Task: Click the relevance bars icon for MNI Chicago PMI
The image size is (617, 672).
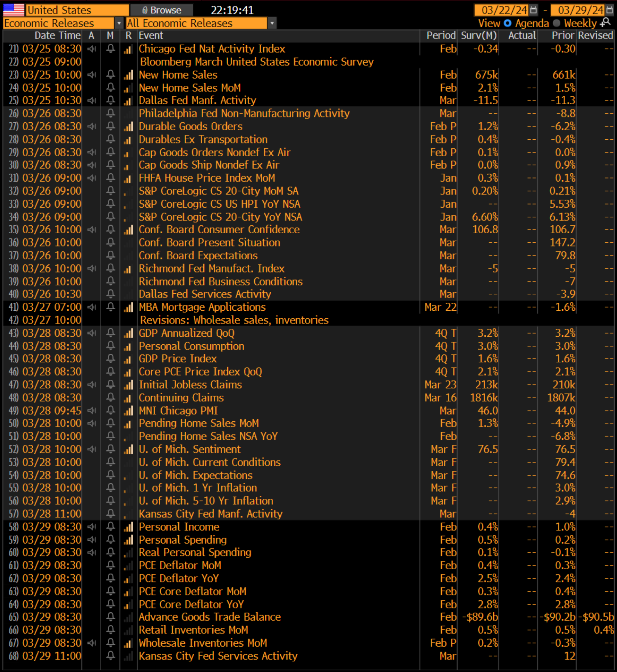Action: pos(128,411)
